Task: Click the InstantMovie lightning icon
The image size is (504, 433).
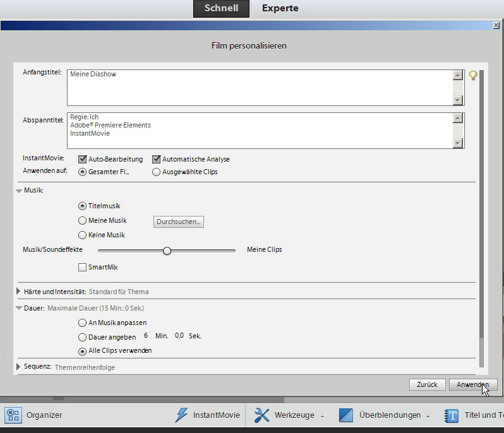Action: (x=182, y=415)
